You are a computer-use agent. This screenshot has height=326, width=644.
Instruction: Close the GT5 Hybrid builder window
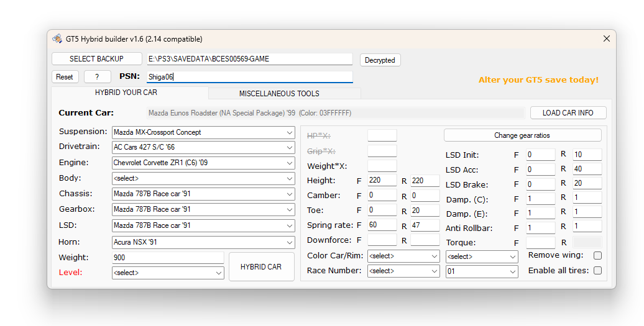click(x=606, y=38)
